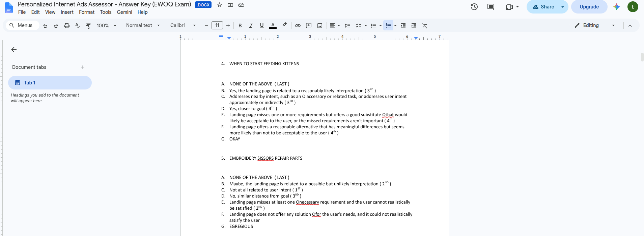Viewport: 644px width, 236px height.
Task: Add a new document tab
Action: [83, 67]
